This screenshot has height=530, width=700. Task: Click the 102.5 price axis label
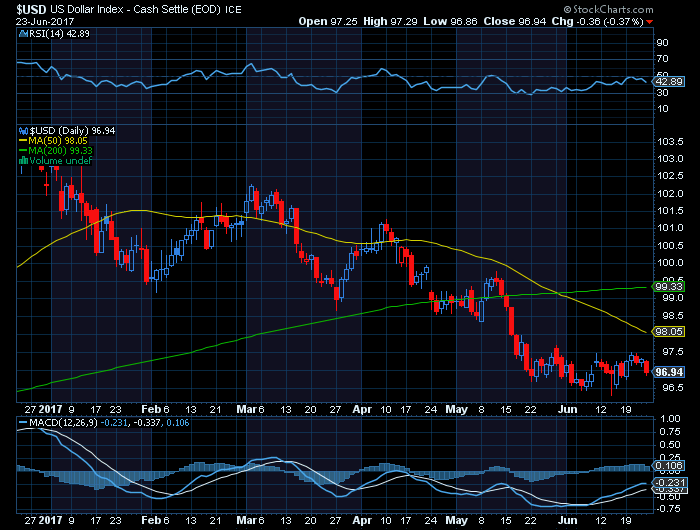click(670, 176)
